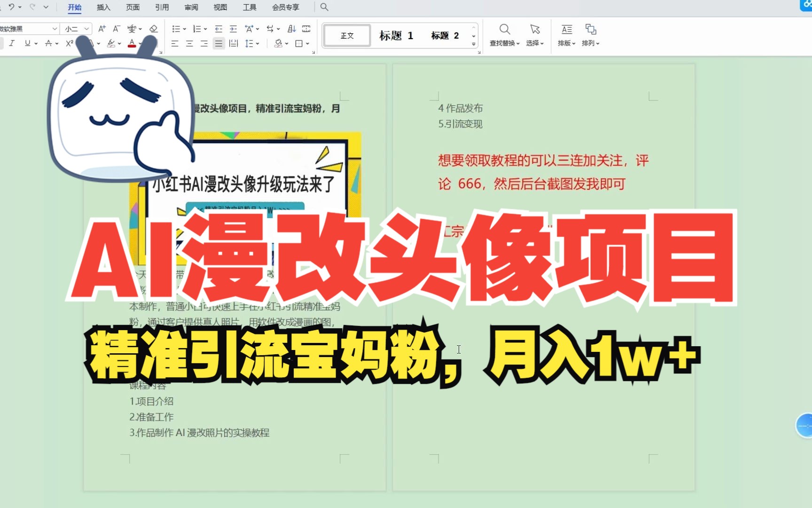The image size is (812, 508).
Task: Open the font size dropdown showing 小二
Action: point(87,29)
